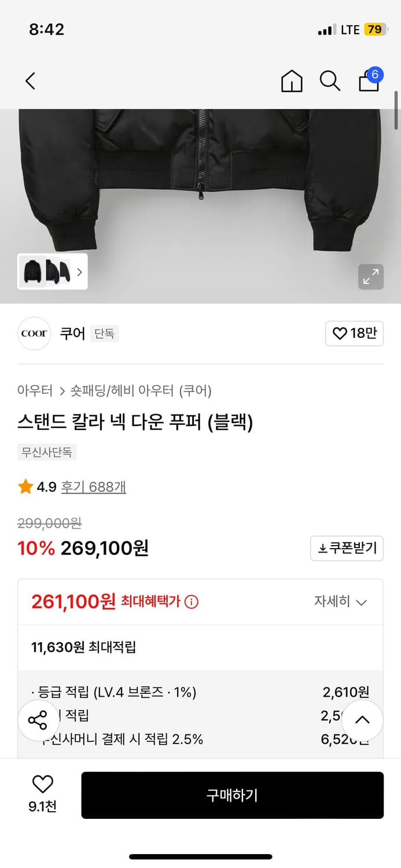The image size is (401, 868).
Task: Open the 아우터 category breadcrumb
Action: pos(36,391)
